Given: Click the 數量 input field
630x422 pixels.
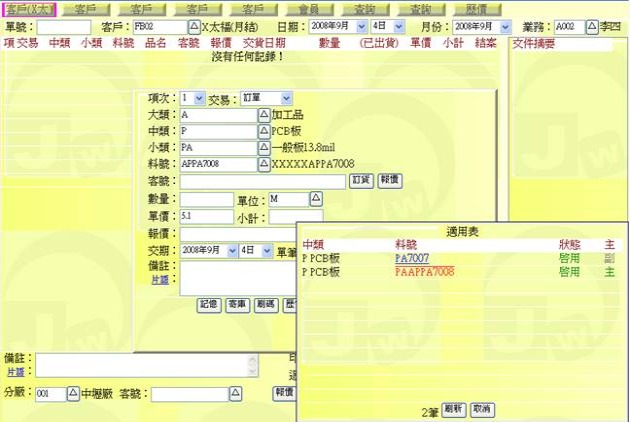Looking at the screenshot, I should [206, 199].
